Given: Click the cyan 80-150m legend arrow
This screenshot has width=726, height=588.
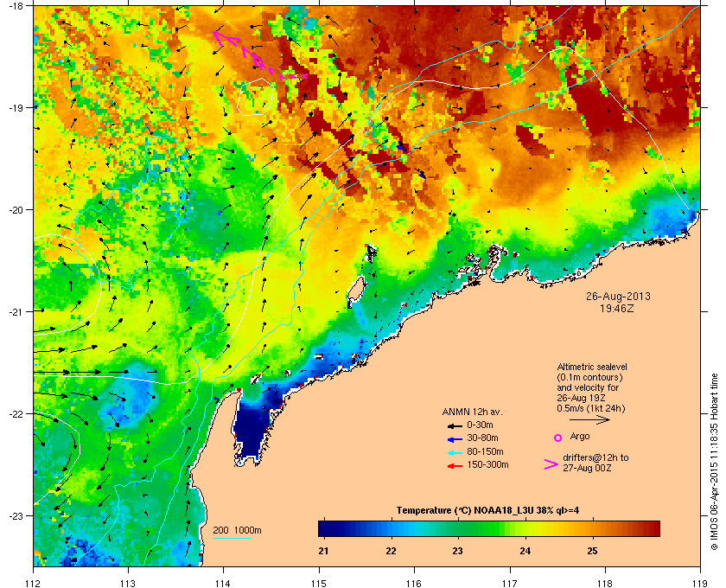Looking at the screenshot, I should pos(455,453).
